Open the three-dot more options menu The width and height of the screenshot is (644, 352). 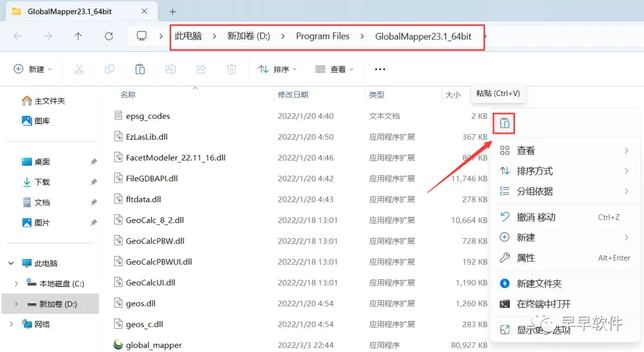[x=380, y=69]
